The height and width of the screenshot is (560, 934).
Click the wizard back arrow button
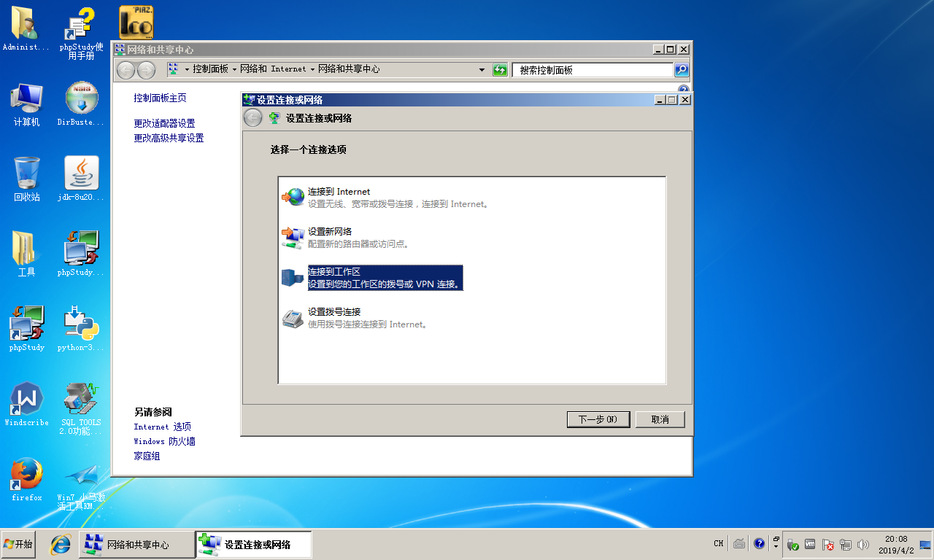coord(252,118)
